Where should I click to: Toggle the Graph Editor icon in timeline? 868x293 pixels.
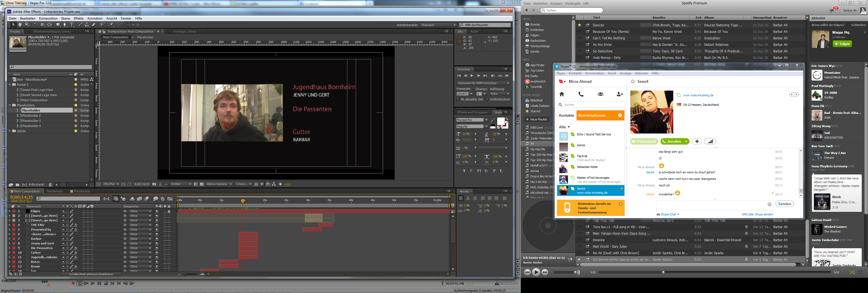[x=170, y=199]
